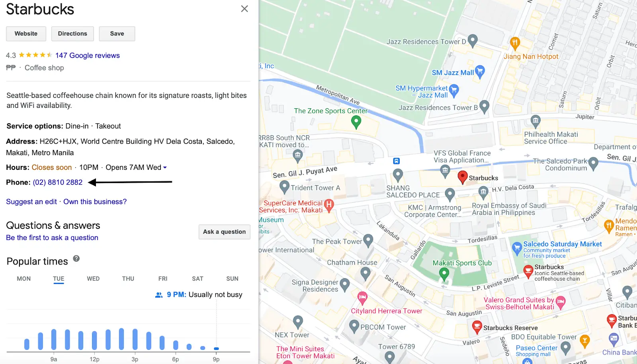This screenshot has height=364, width=637.
Task: Click the 9p bar in popular times chart
Action: click(x=216, y=348)
